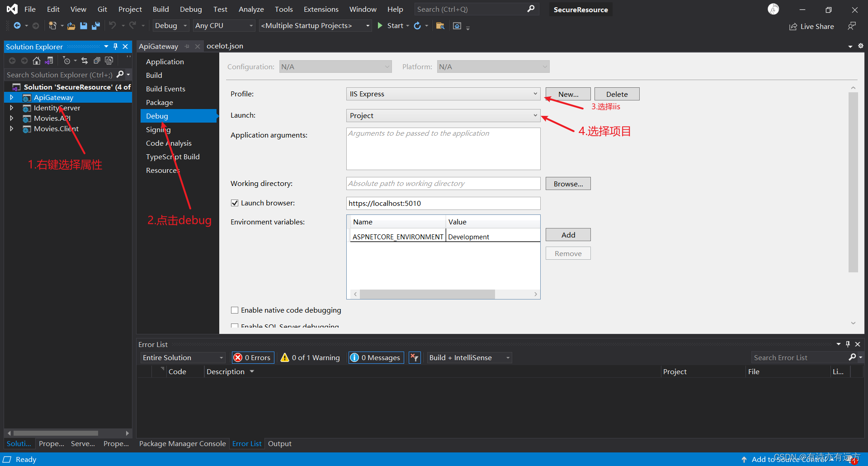The height and width of the screenshot is (466, 868).
Task: Toggle the 0 Errors filter button
Action: click(252, 358)
